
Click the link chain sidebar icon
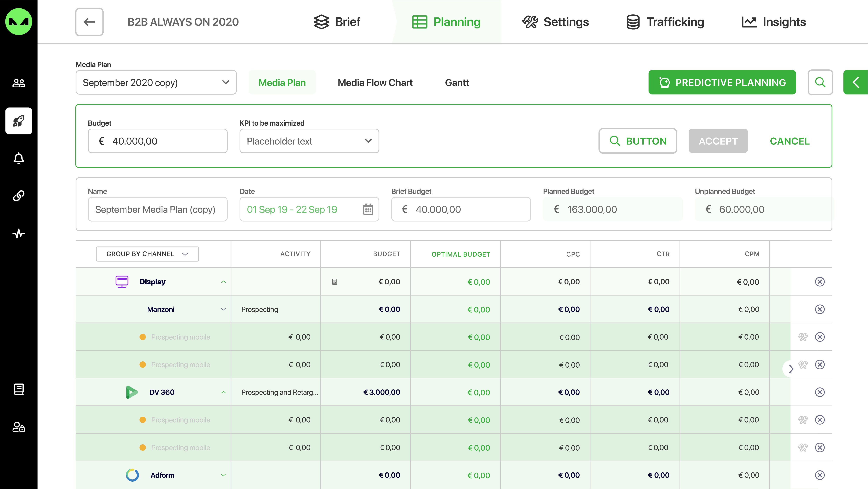pyautogui.click(x=18, y=196)
